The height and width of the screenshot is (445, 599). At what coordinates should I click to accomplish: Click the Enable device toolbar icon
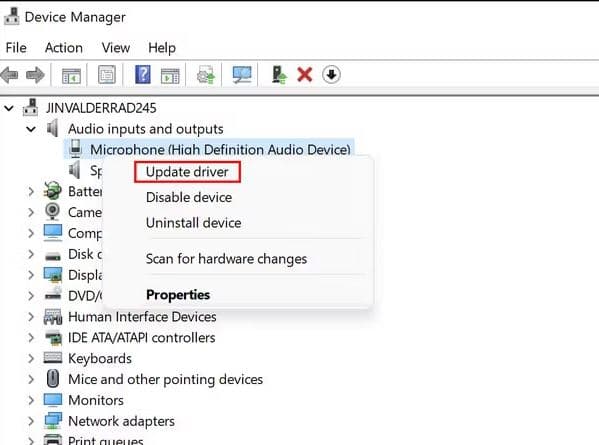tap(279, 74)
